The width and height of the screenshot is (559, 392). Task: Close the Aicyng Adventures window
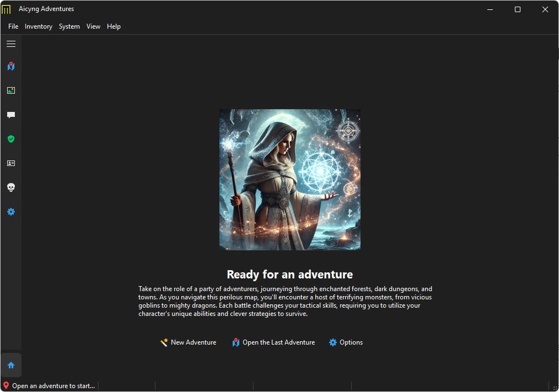[x=545, y=9]
